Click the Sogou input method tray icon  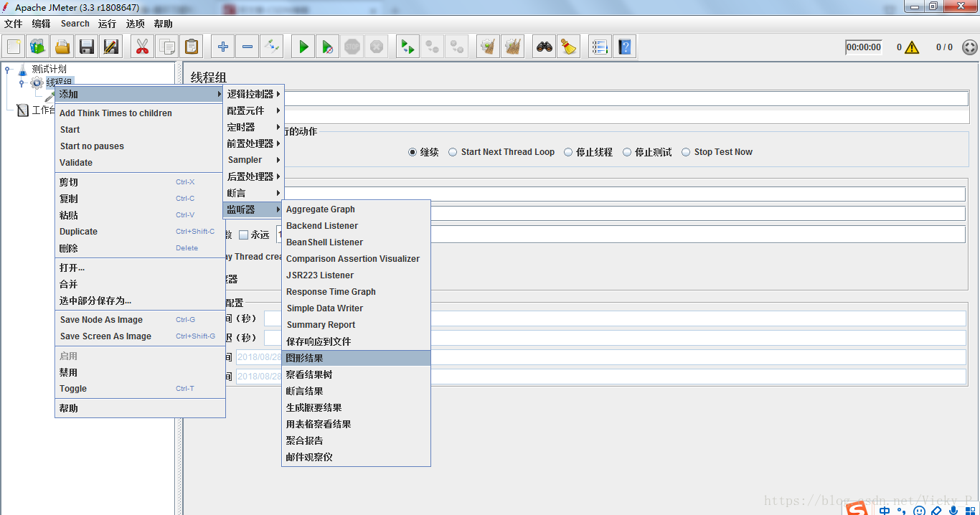tap(856, 509)
